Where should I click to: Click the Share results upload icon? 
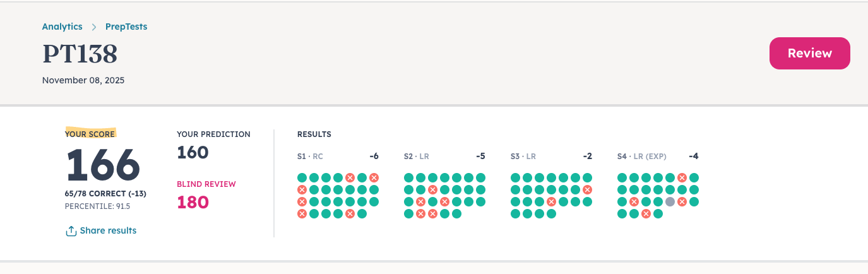pos(71,230)
